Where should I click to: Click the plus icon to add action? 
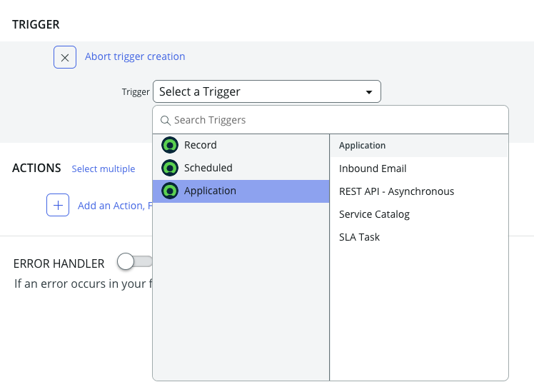point(58,206)
